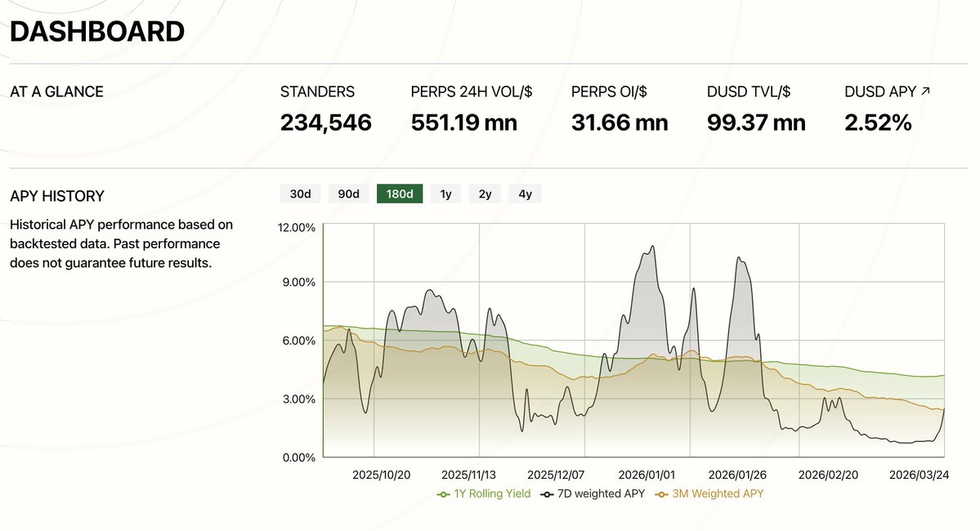980x531 pixels.
Task: Click the 2026/02/20 x-axis date
Action: [x=828, y=475]
